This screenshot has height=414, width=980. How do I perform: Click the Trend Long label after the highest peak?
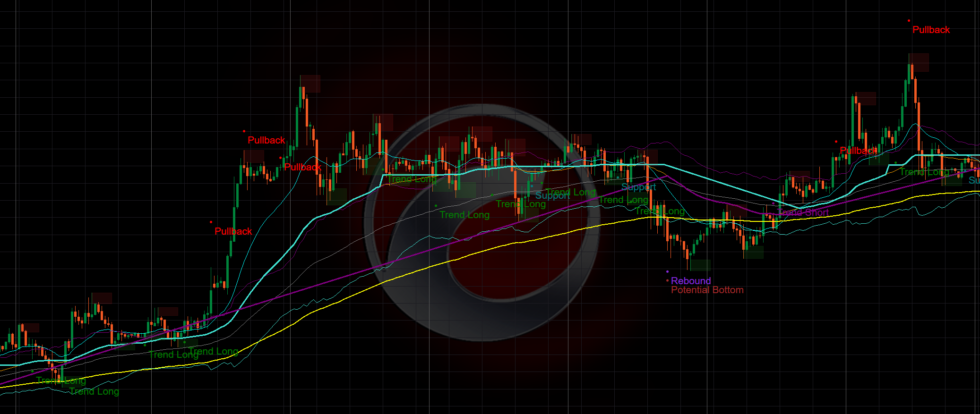[924, 172]
